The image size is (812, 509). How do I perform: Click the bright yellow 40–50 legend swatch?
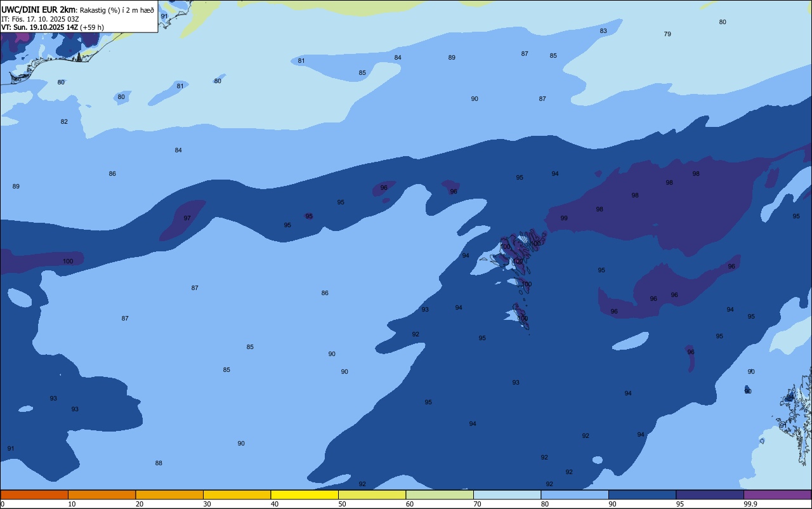[304, 494]
